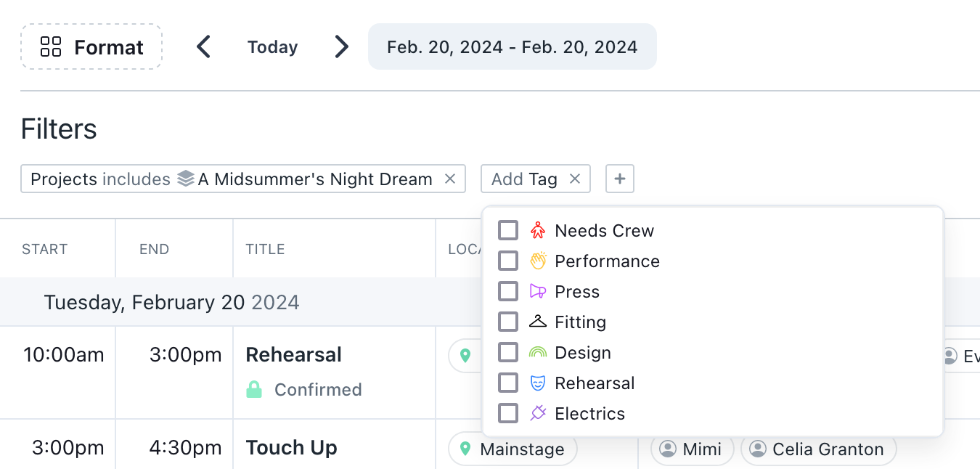Click the megaphone Press icon
Screen dimensions: 980x469
[538, 292]
